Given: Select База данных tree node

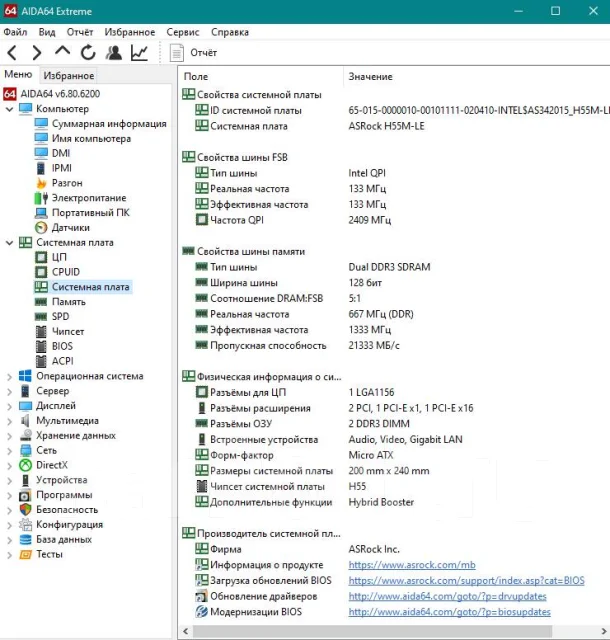Looking at the screenshot, I should click(x=64, y=540).
